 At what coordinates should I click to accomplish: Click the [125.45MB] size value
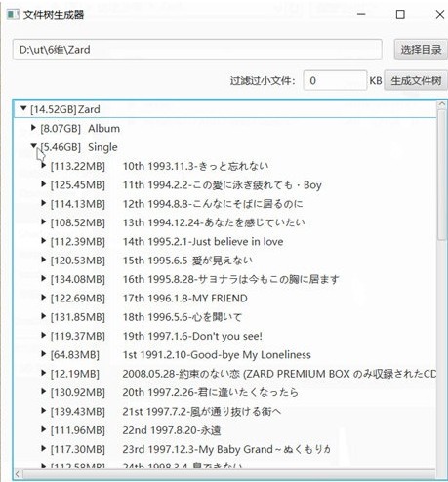point(78,184)
